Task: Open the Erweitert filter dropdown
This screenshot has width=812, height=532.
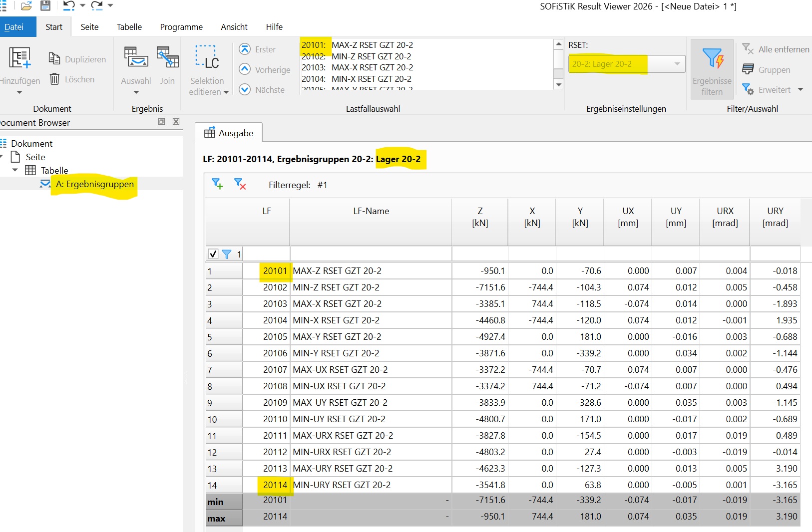Action: pos(801,90)
